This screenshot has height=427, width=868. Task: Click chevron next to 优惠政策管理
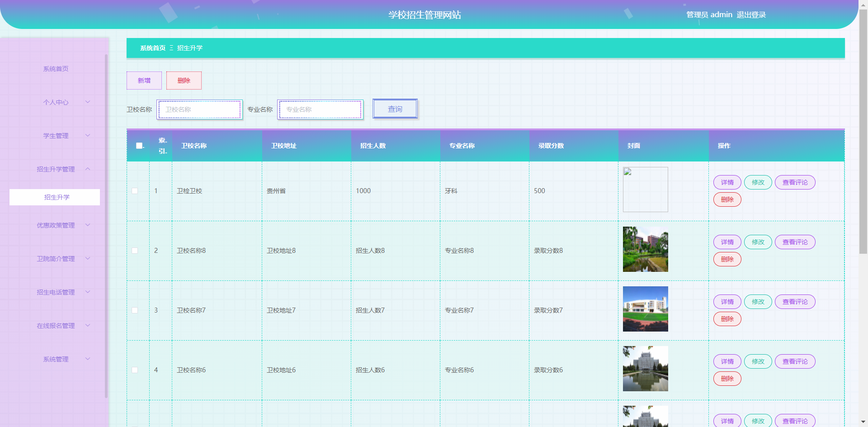[x=88, y=225]
